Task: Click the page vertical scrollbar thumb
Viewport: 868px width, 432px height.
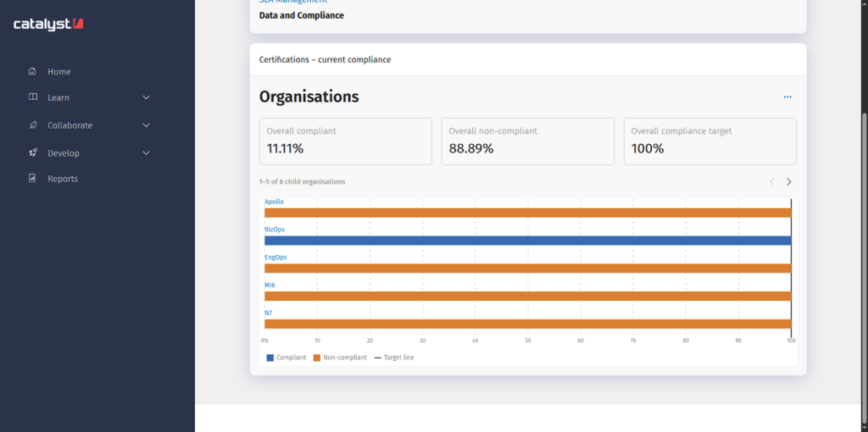Action: pyautogui.click(x=864, y=269)
